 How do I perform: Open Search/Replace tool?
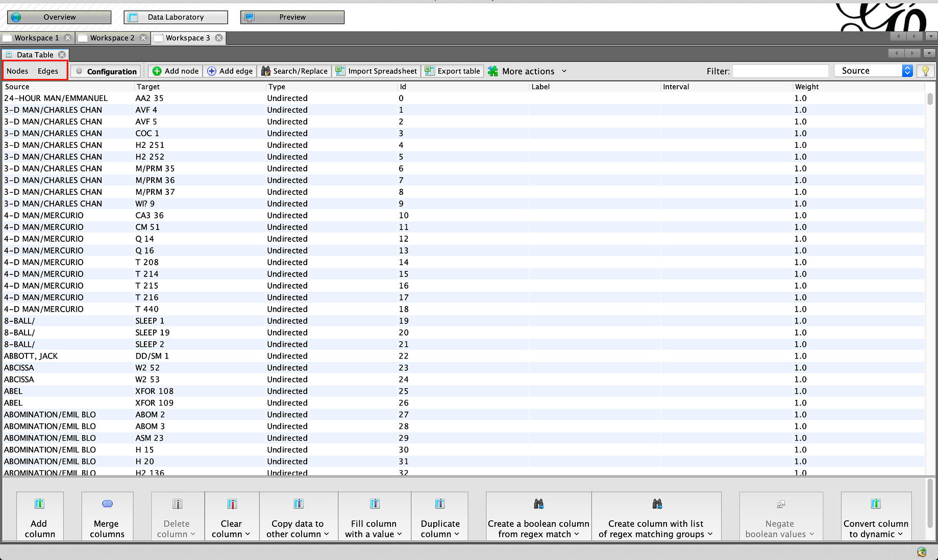pos(294,71)
